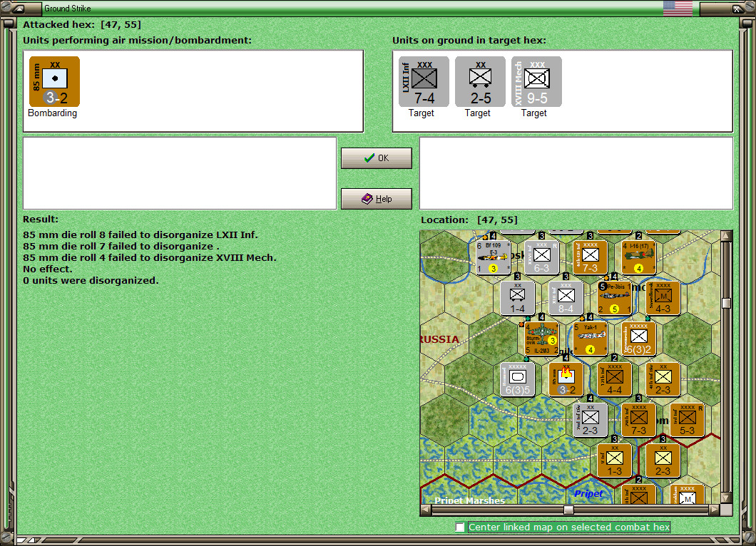Click the 5-3 infantry army counter marked R
Image resolution: width=756 pixels, height=546 pixels.
point(687,420)
